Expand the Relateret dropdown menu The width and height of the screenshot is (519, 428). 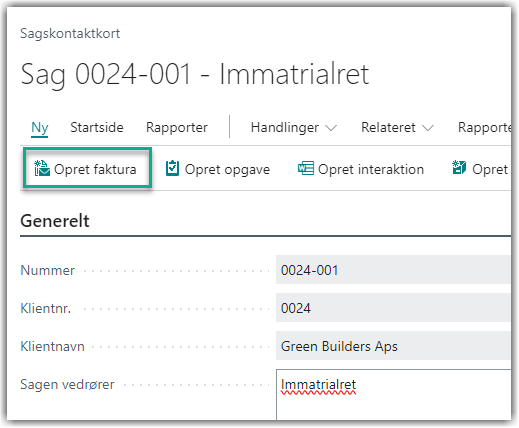click(x=397, y=128)
